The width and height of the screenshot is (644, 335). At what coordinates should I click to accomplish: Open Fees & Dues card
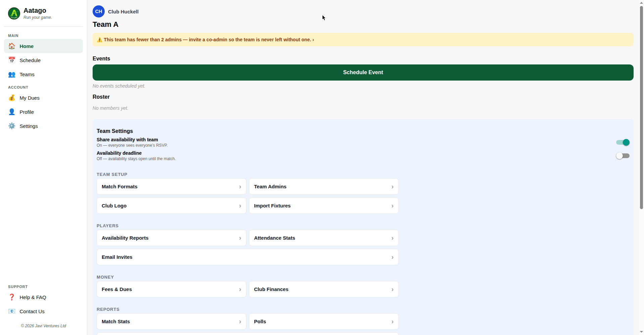(171, 289)
